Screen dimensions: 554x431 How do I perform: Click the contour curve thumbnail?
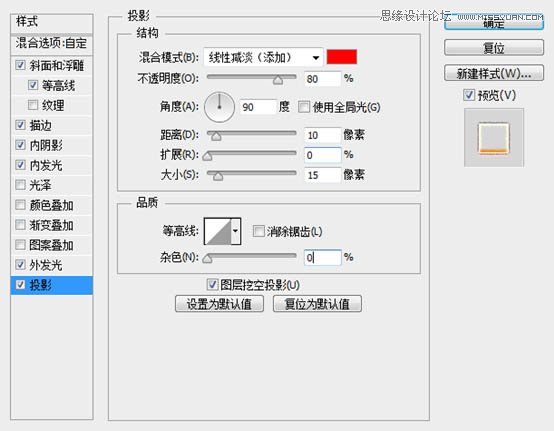coord(218,231)
